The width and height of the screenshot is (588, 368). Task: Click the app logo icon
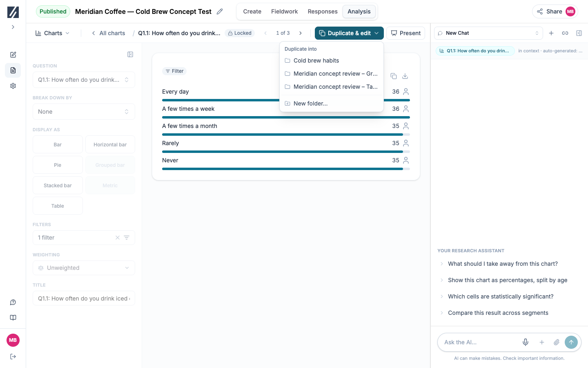coord(13,12)
